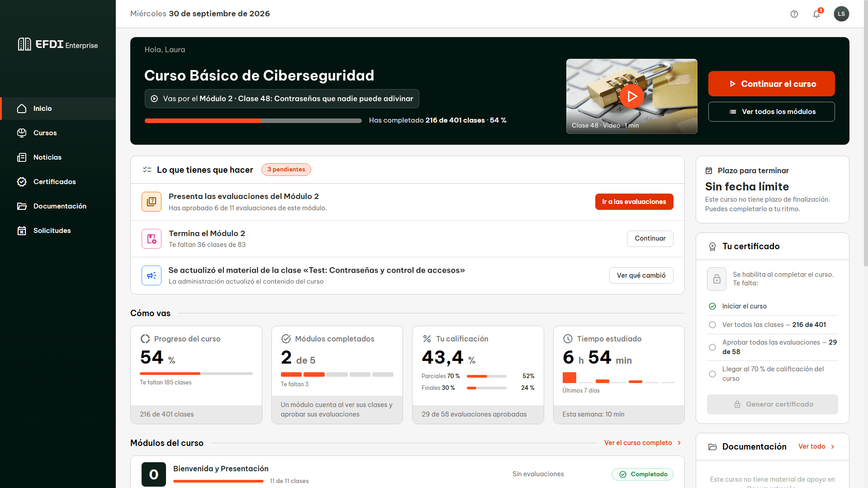Screen dimensions: 868x488
Task: Click Continuar for Termina el Módulo 2
Action: click(x=650, y=238)
